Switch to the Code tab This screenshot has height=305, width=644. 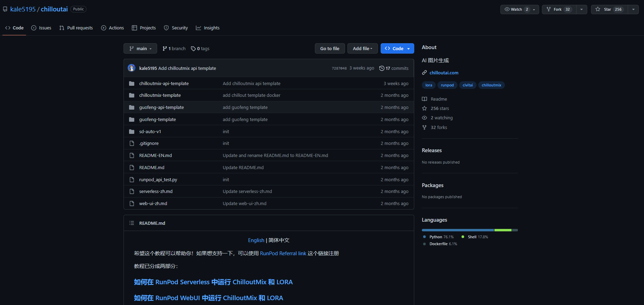coord(15,28)
